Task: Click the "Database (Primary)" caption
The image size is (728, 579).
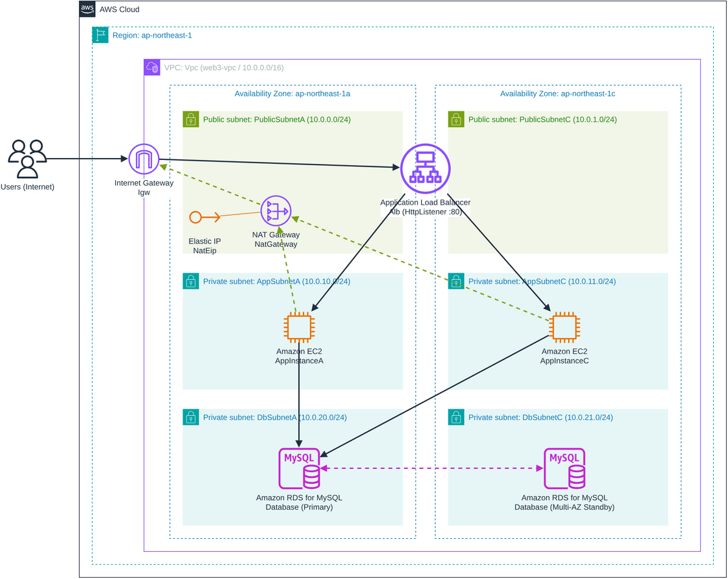Action: pyautogui.click(x=299, y=507)
